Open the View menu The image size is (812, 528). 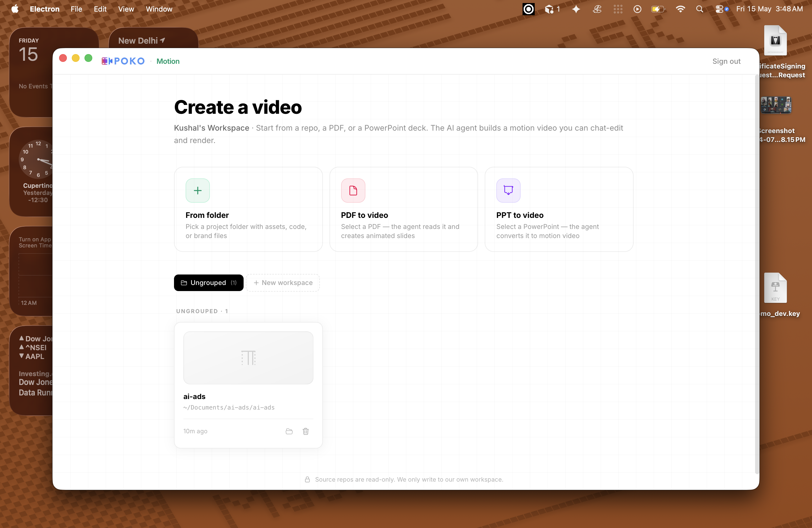click(x=126, y=9)
